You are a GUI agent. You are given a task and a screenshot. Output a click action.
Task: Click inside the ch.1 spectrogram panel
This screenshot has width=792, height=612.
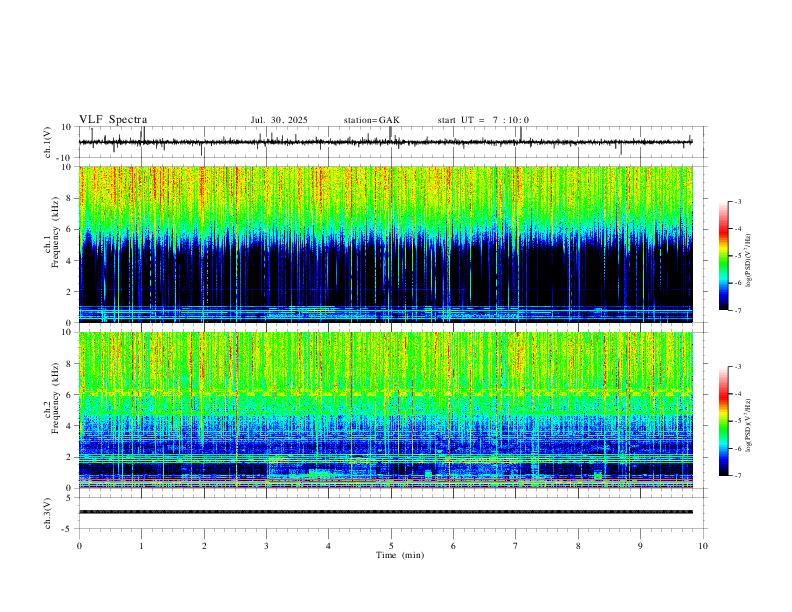385,244
